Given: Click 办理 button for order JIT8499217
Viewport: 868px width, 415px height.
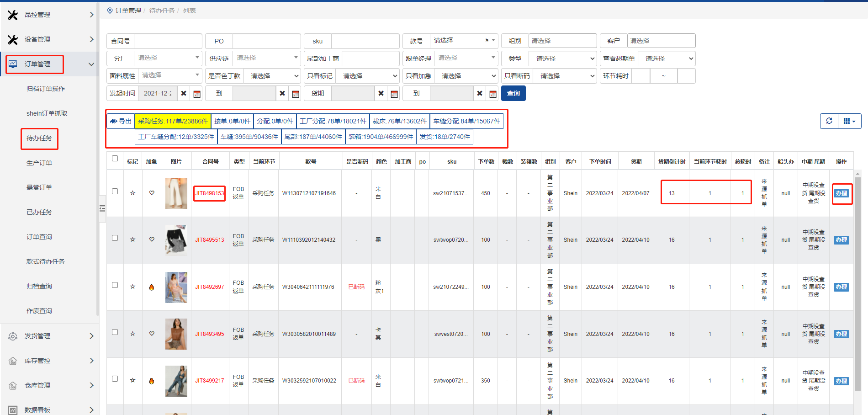Looking at the screenshot, I should tap(841, 381).
